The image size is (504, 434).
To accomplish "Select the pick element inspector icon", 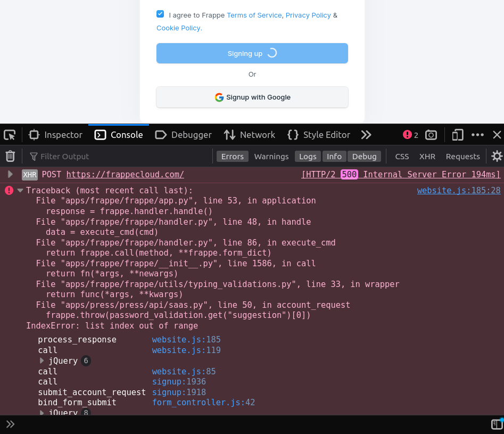I will [9, 135].
